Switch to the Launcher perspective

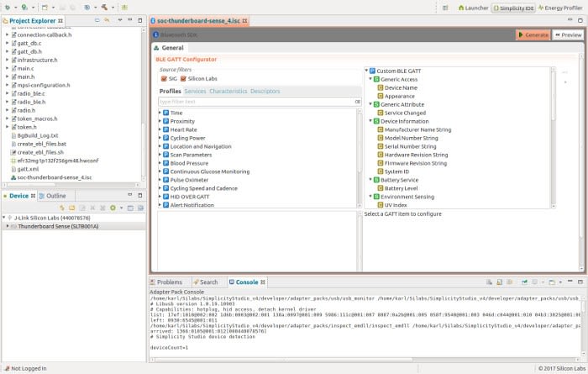click(x=473, y=8)
